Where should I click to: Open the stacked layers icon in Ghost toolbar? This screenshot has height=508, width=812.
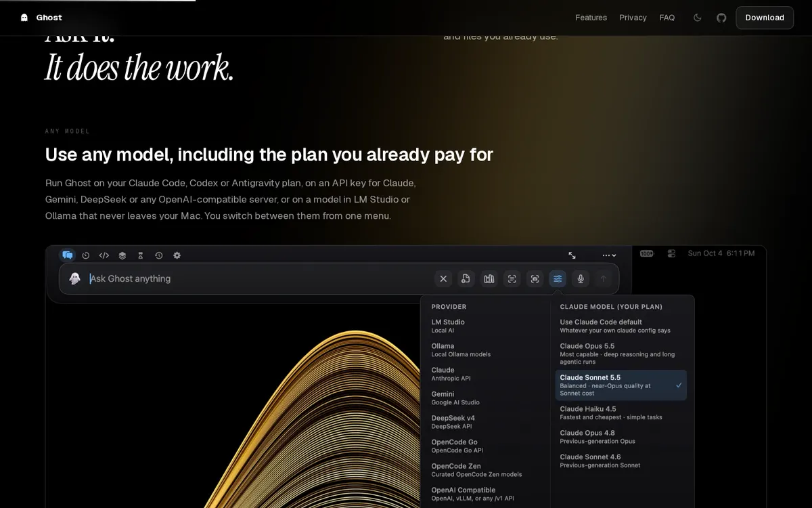122,255
